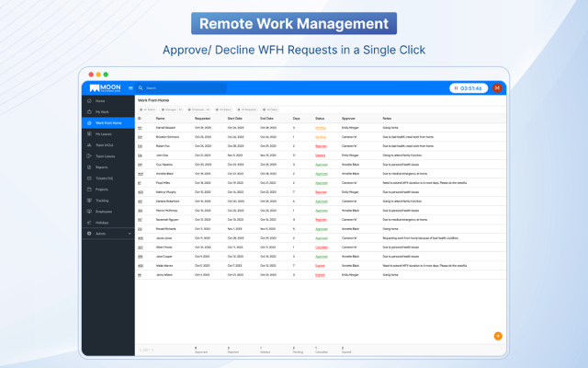The height and width of the screenshot is (368, 588).
Task: Open the Reports document icon
Action: 89,167
